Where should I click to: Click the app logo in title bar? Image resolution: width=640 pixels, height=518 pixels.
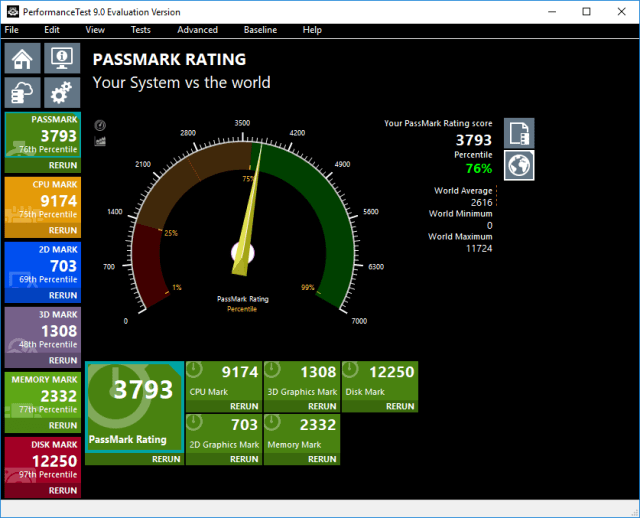click(13, 11)
